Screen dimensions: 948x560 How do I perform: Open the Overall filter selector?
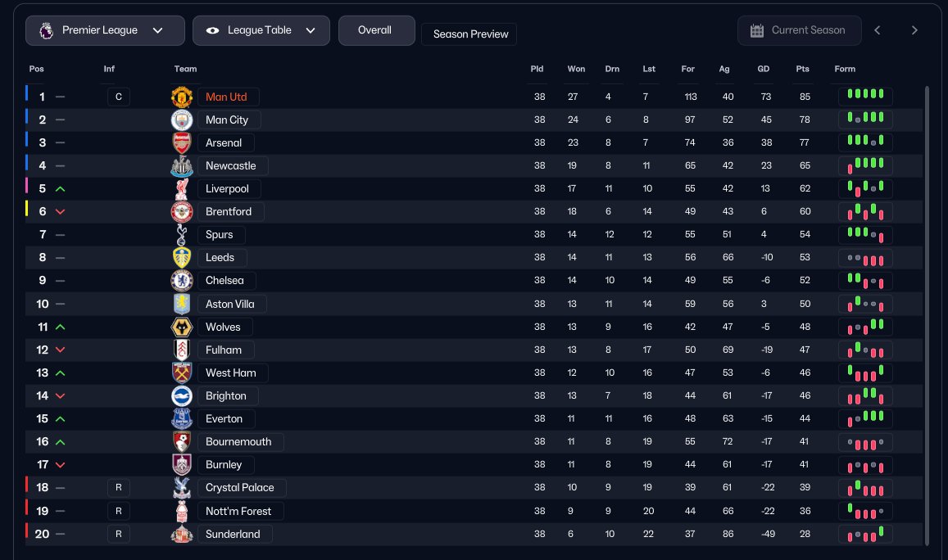pyautogui.click(x=377, y=30)
